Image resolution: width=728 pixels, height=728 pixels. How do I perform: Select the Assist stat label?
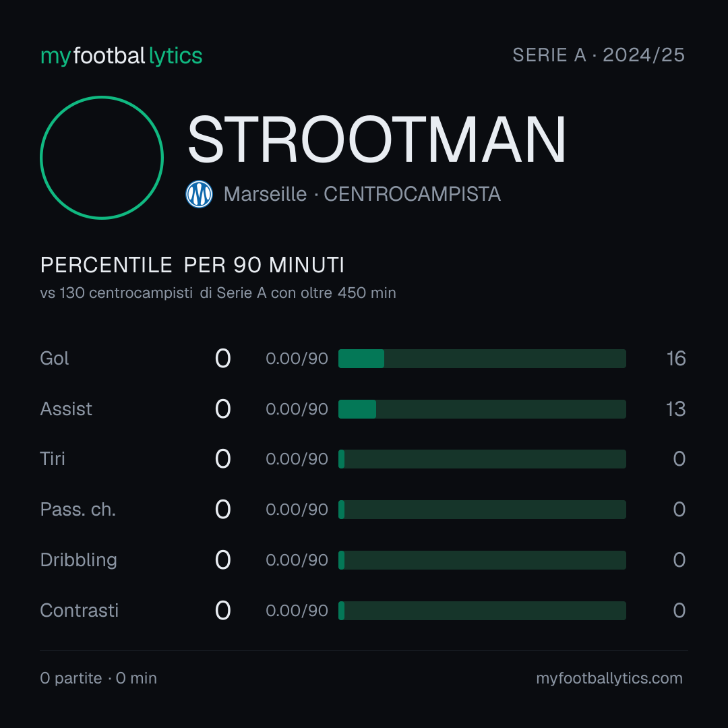[66, 409]
